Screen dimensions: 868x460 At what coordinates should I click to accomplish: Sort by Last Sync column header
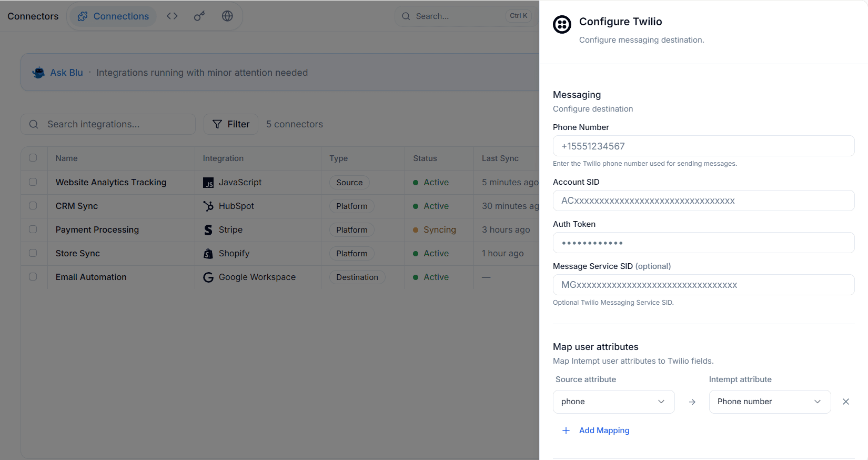(500, 158)
